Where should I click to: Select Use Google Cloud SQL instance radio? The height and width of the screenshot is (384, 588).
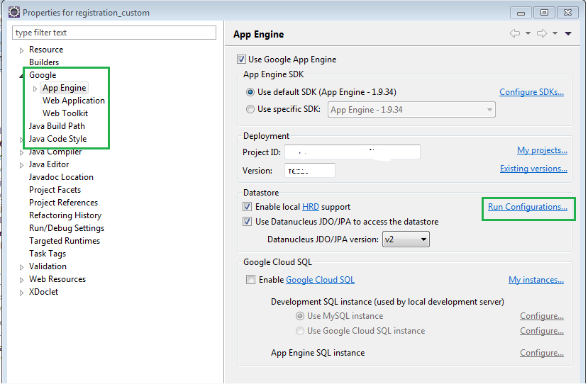299,331
